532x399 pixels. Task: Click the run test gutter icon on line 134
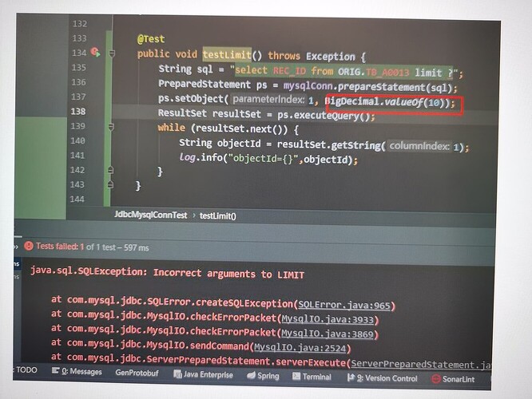(x=95, y=52)
